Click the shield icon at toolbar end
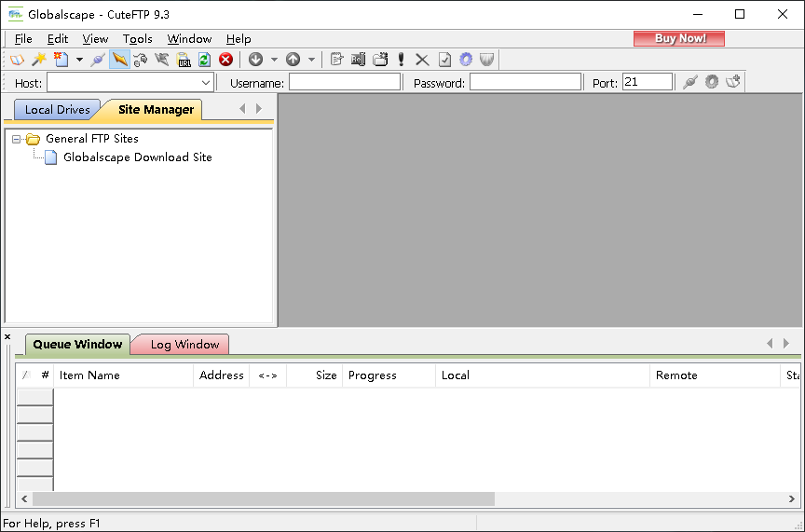 coord(486,60)
